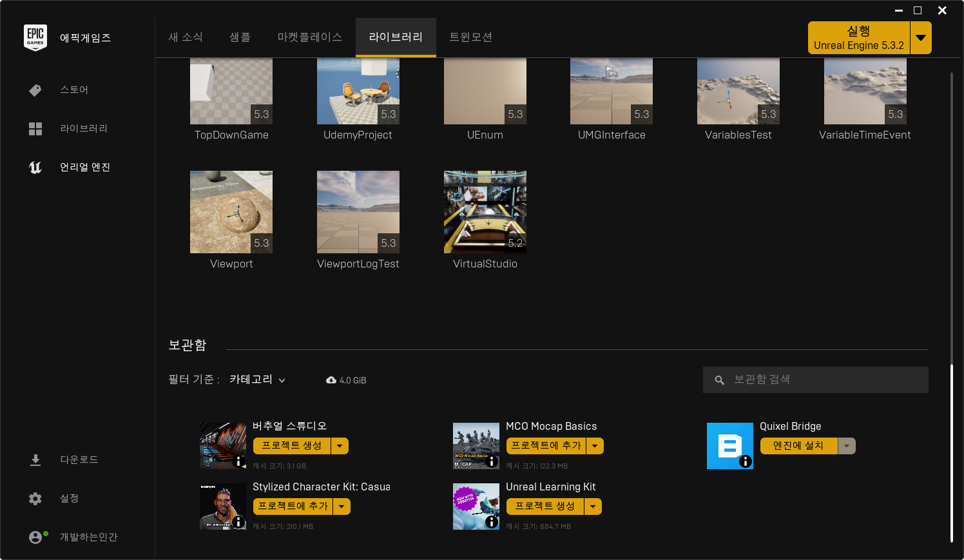Click 프로젝트에 추가 for Stylized Character Kit
964x560 pixels.
point(293,507)
